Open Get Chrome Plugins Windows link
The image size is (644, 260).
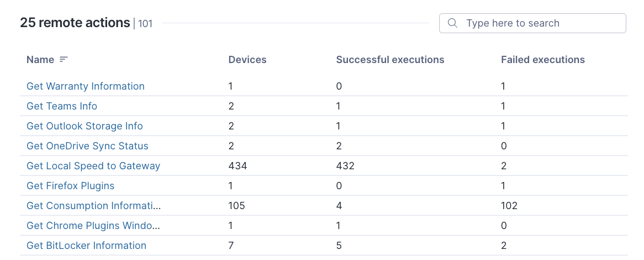coord(93,226)
